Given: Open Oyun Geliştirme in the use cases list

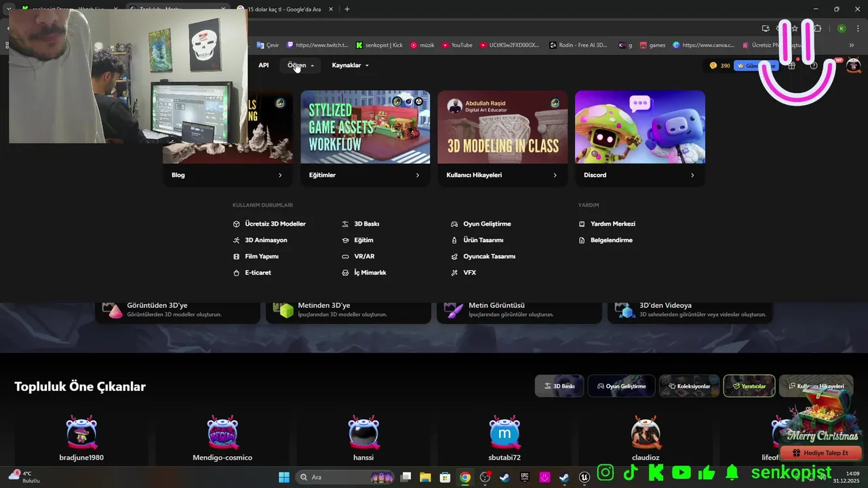Looking at the screenshot, I should pyautogui.click(x=481, y=224).
